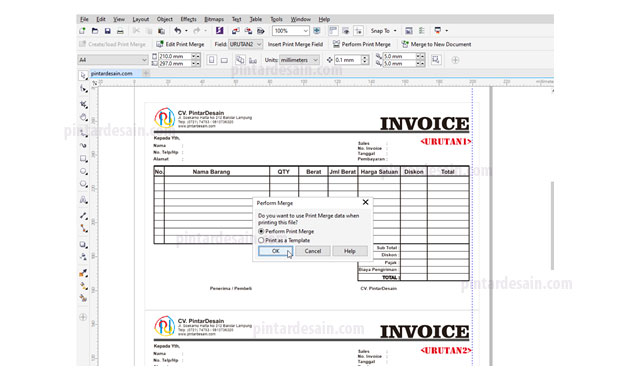Close the Perform Merge dialog
This screenshot has height=380, width=630.
click(365, 202)
